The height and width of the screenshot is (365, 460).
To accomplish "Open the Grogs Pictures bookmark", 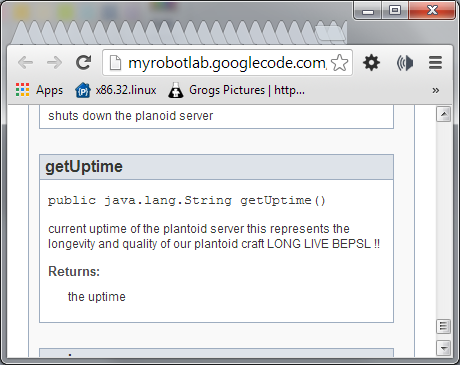I will [x=236, y=90].
